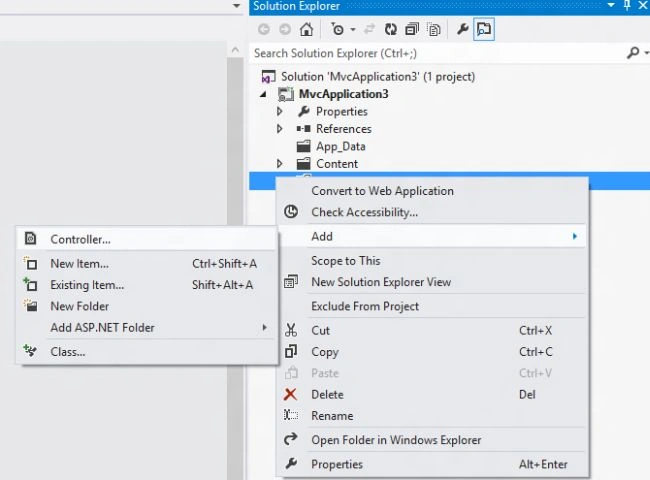Choose New Folder in Add submenu
This screenshot has width=650, height=480.
[146, 306]
